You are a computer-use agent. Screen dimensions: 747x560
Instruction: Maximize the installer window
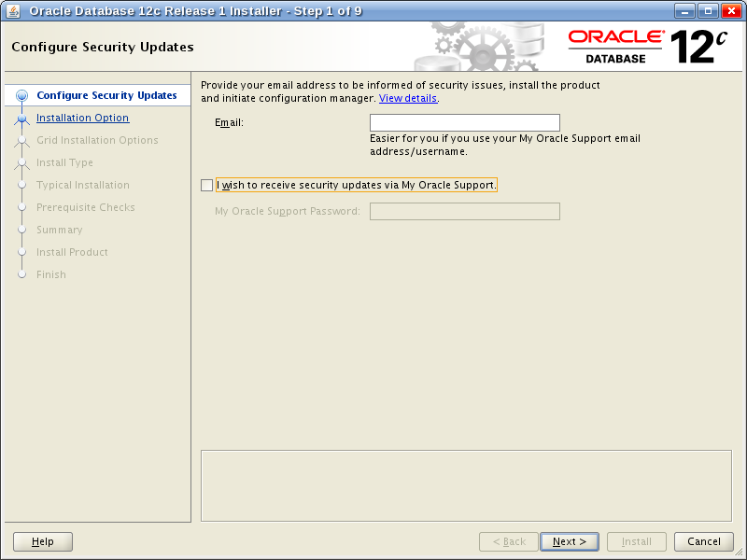(x=709, y=11)
